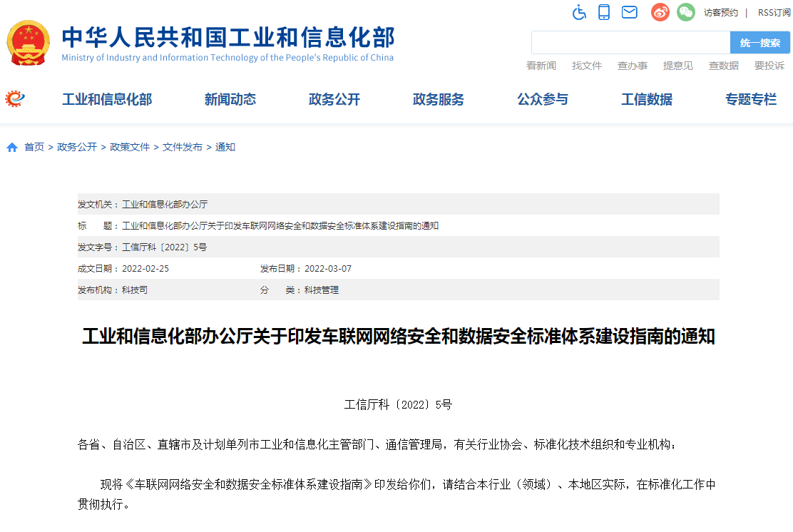793x532 pixels.
Task: Open the 专题专栏 navigation menu
Action: tap(749, 100)
